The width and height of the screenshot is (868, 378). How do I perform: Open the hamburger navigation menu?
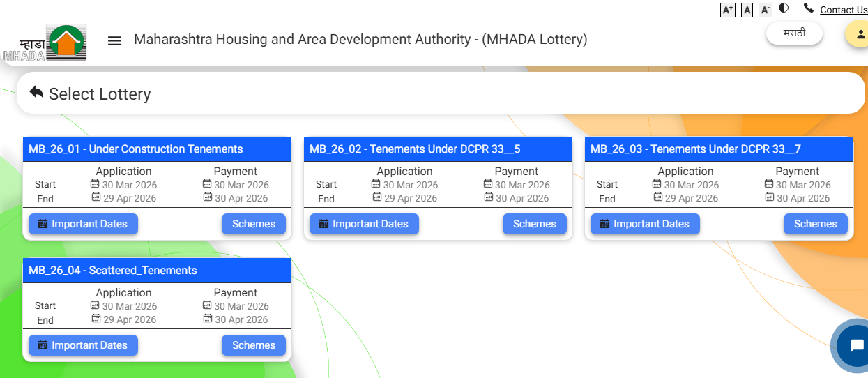click(x=114, y=40)
